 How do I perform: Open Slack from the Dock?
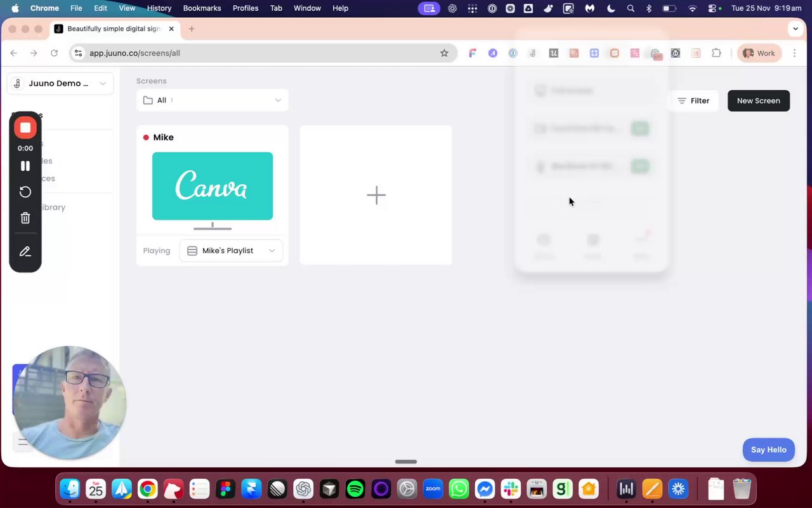[511, 489]
